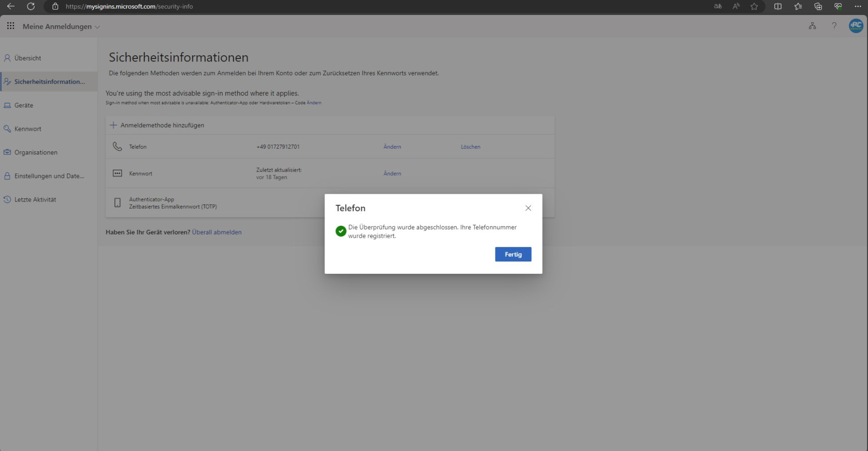The height and width of the screenshot is (451, 868).
Task: Open Letzte Aktivität in the sidebar
Action: (35, 199)
